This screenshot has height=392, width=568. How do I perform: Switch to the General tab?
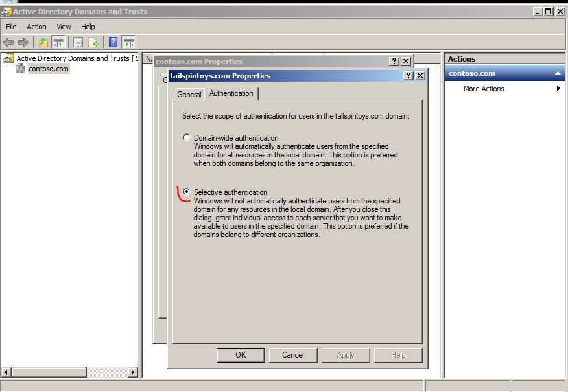click(x=189, y=95)
